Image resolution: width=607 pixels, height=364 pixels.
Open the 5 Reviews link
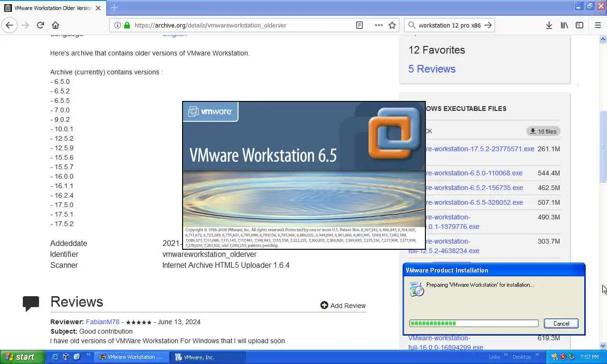(432, 69)
